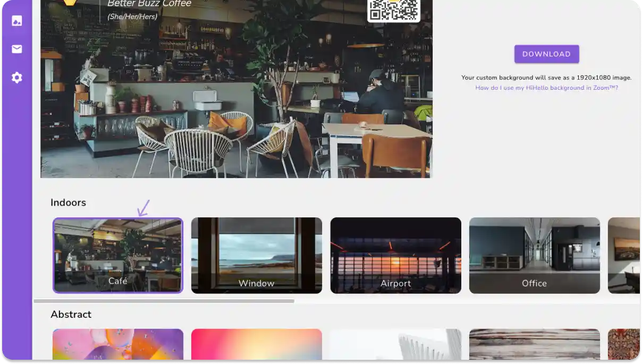Open the settings gear icon in sidebar
Screen dimensions: 642x364
[x=17, y=78]
